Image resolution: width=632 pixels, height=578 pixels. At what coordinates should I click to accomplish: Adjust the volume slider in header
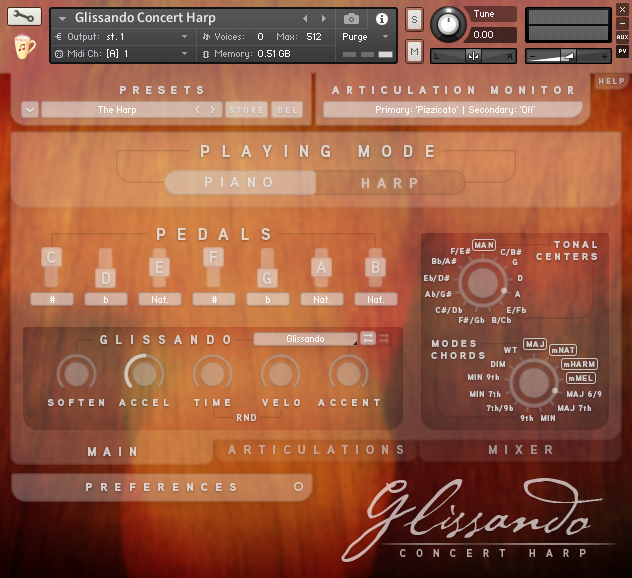click(568, 56)
